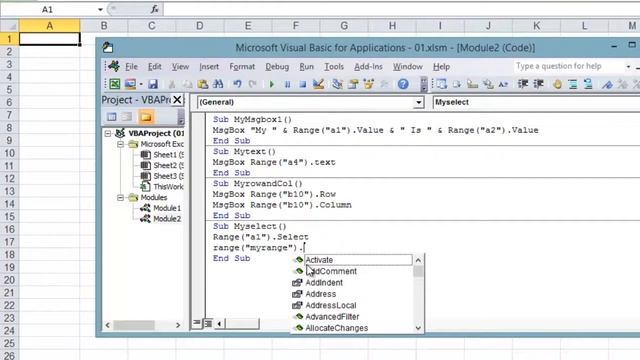Switch back to Microsoft Excel via the toolbar icon
Screen dimensions: 640x360
pos(115,84)
